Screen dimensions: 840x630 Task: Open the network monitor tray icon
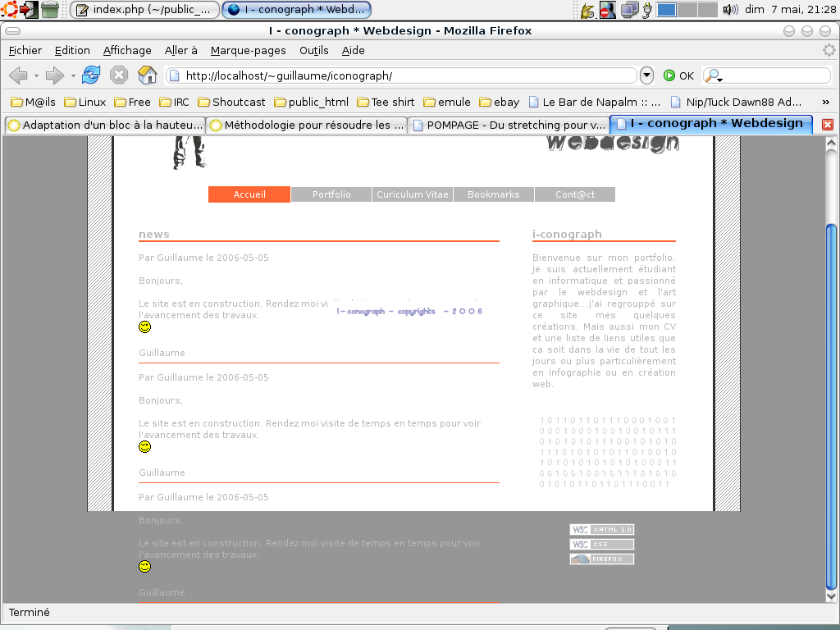pyautogui.click(x=629, y=10)
